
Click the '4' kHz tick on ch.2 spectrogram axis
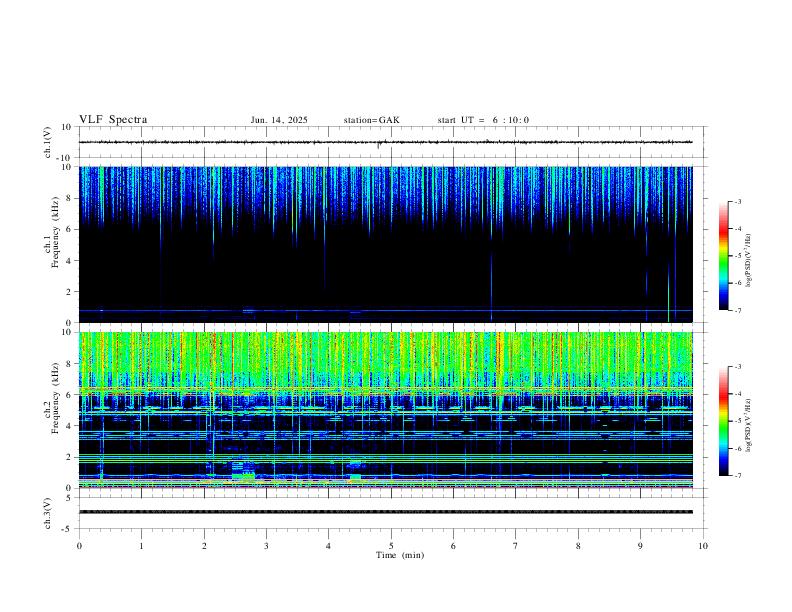(x=69, y=426)
